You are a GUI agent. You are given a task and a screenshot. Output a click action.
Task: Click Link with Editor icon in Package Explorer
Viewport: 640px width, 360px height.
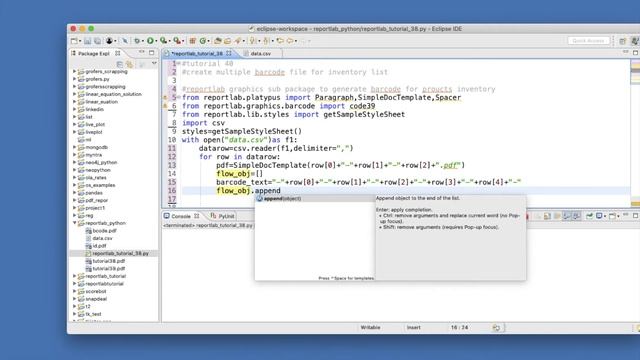[129, 64]
